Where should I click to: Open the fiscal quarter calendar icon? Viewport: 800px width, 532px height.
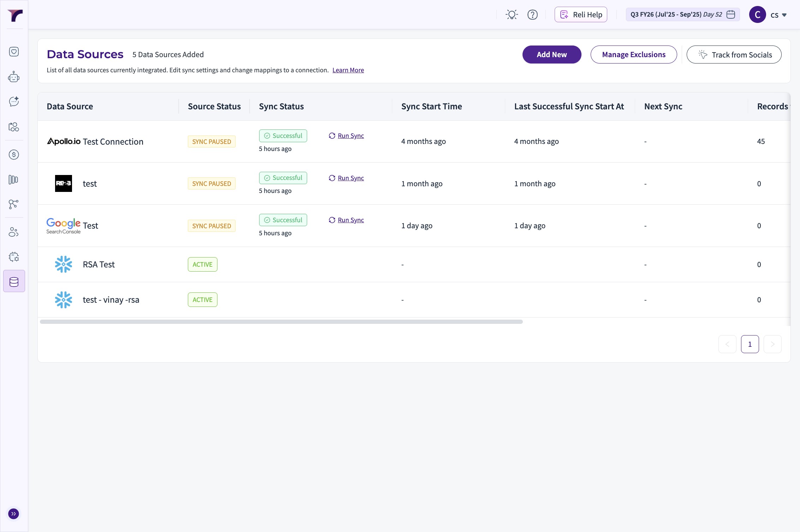(x=731, y=14)
